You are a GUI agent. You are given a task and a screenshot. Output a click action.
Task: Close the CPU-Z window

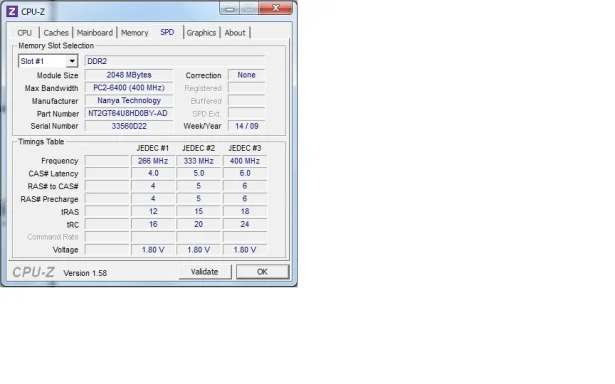[x=276, y=8]
